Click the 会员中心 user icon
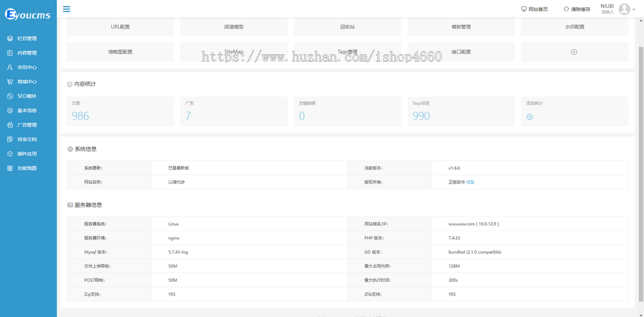This screenshot has height=317, width=644. click(10, 68)
